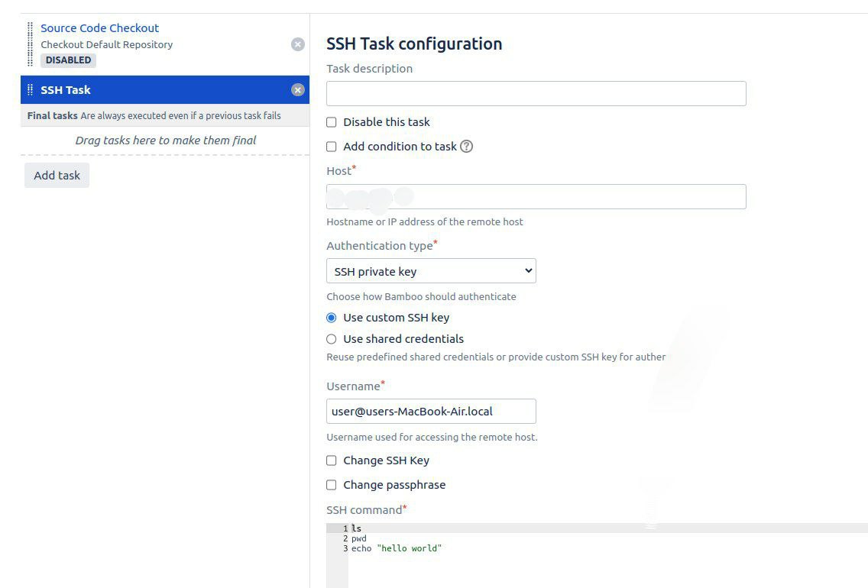Open the Source Code Checkout task settings

(x=99, y=27)
